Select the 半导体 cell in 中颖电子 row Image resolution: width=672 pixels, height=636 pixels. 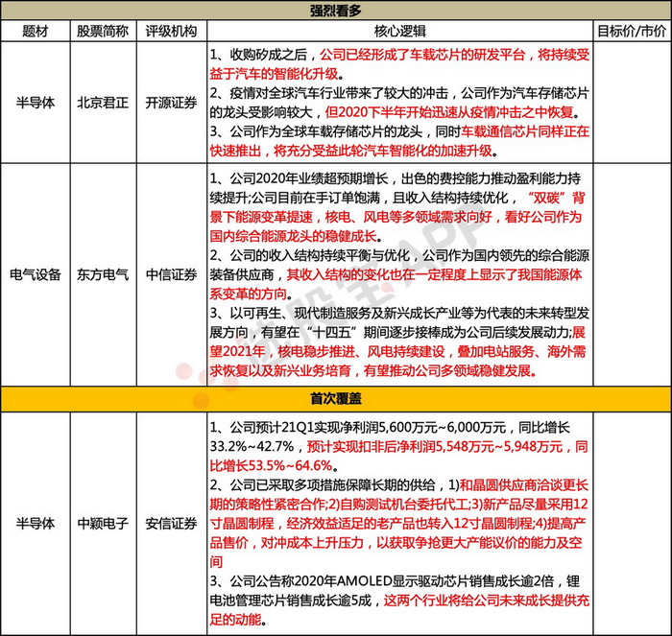pos(36,524)
